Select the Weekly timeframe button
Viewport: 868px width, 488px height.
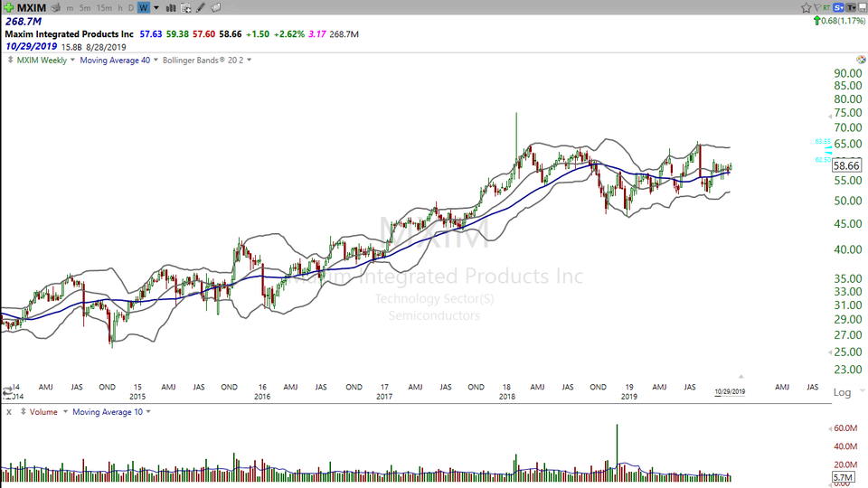point(144,8)
